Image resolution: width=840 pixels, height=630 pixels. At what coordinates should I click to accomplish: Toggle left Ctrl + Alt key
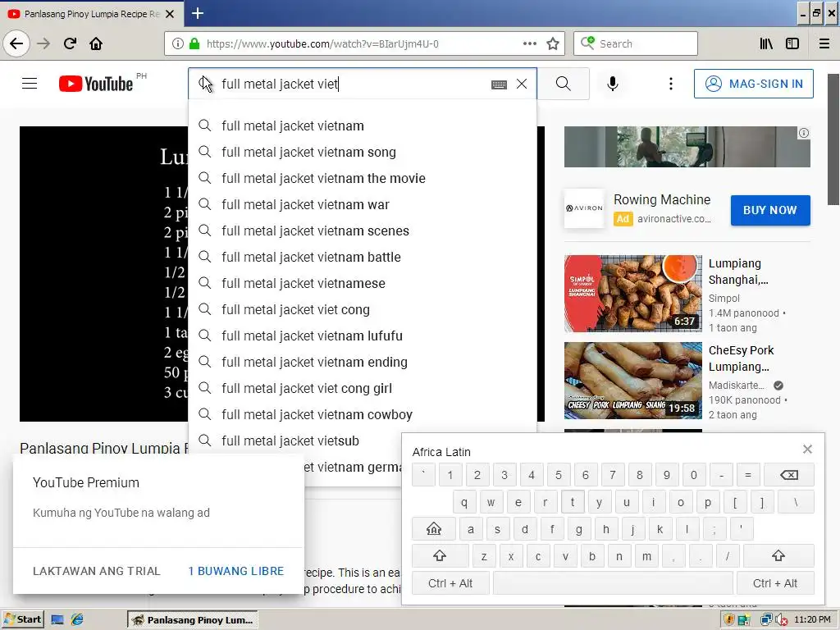(x=450, y=583)
